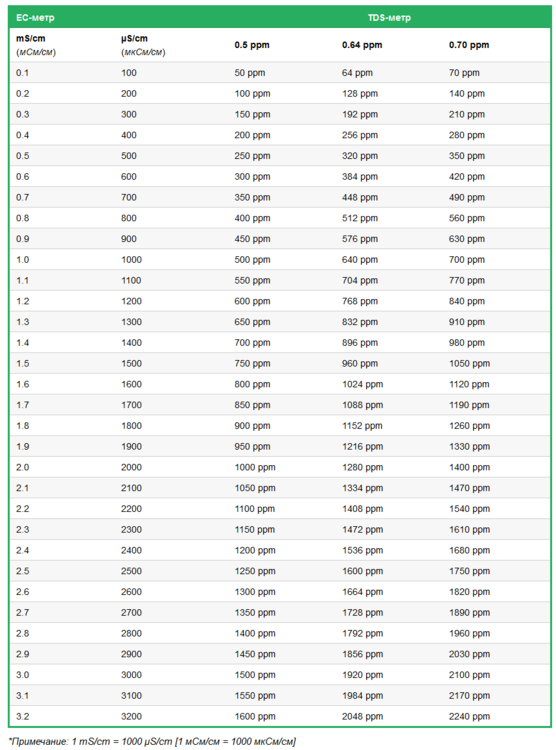Select the 1000 µS/cm value cell
Viewport: 556px width, 750px height.
(131, 260)
